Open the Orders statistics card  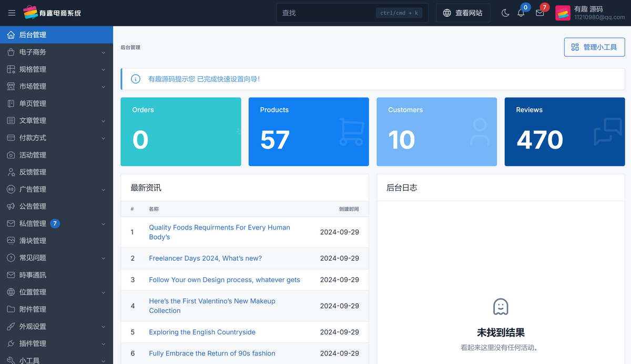(181, 132)
